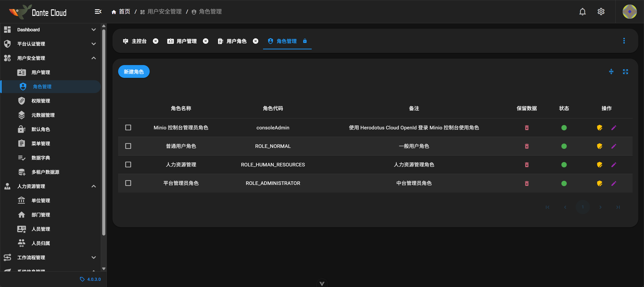Click the table density icon
This screenshot has height=287, width=644.
click(x=611, y=72)
